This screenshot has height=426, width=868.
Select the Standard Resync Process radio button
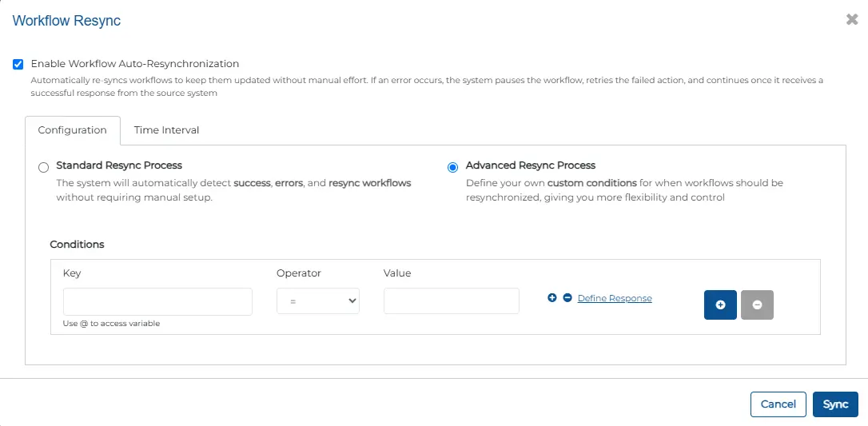coord(44,167)
